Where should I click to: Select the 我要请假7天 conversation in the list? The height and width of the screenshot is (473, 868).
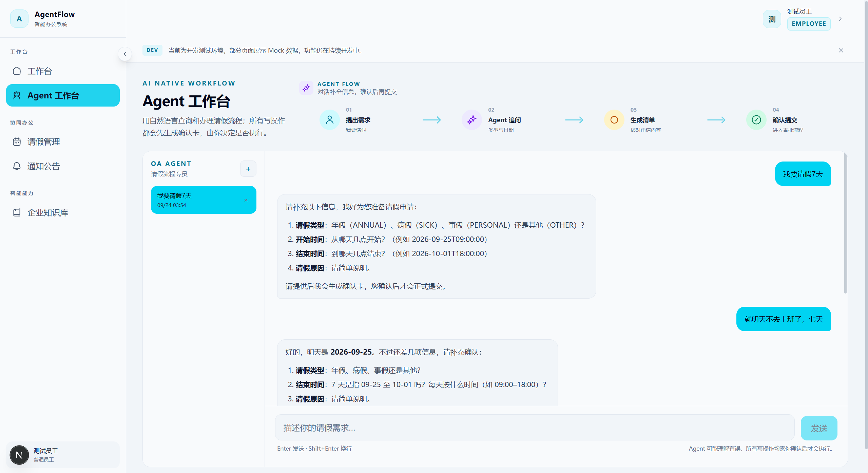[x=204, y=200]
